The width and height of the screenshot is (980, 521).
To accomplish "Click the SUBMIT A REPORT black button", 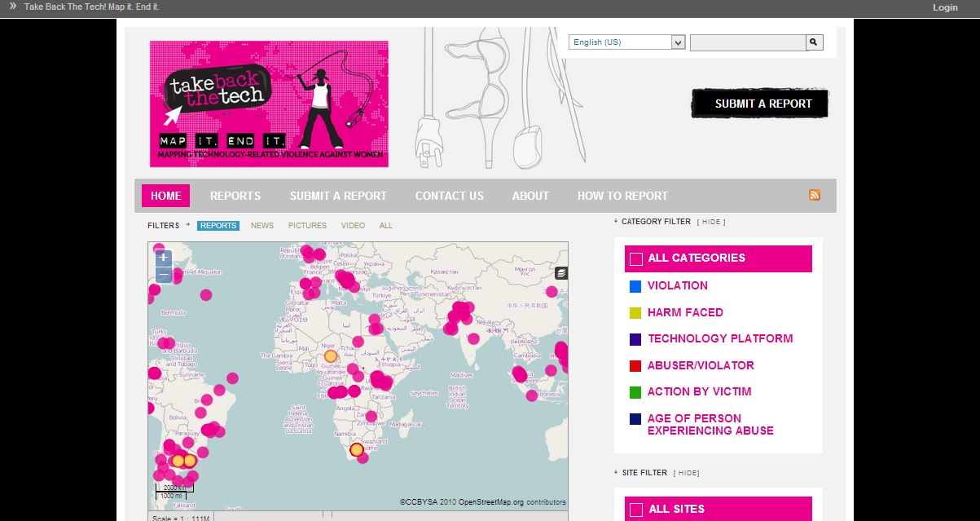I will pyautogui.click(x=760, y=104).
